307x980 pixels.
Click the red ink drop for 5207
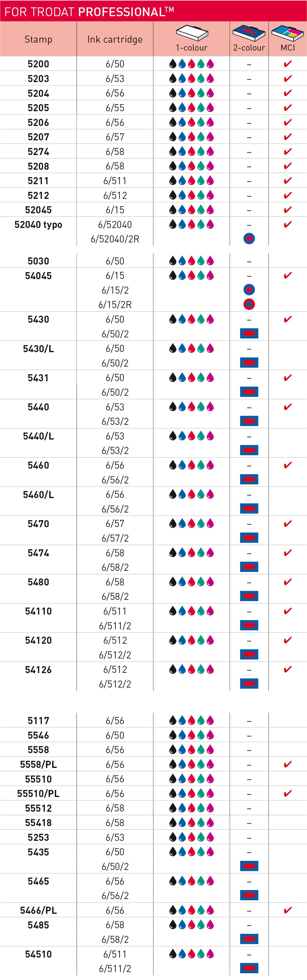coord(192,137)
